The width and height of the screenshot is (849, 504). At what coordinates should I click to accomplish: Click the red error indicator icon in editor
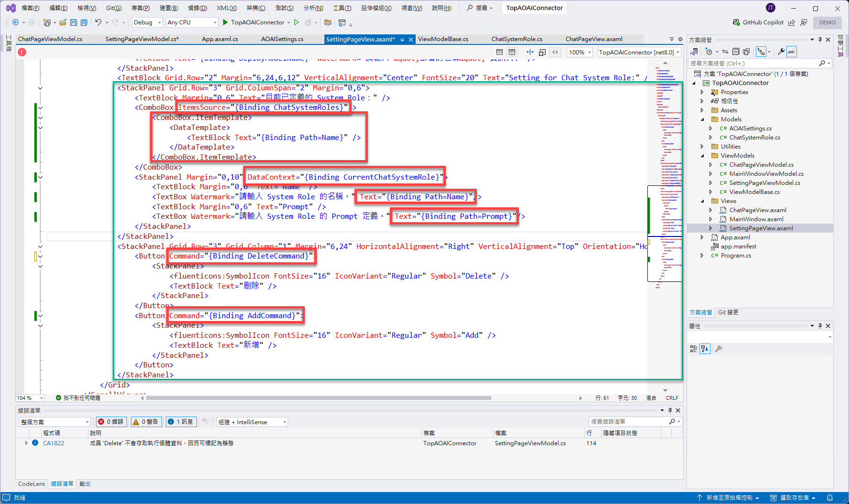(x=22, y=52)
